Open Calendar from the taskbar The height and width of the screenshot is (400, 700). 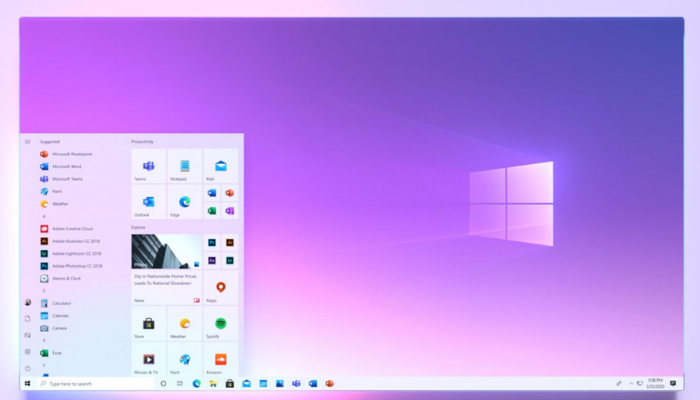(263, 383)
